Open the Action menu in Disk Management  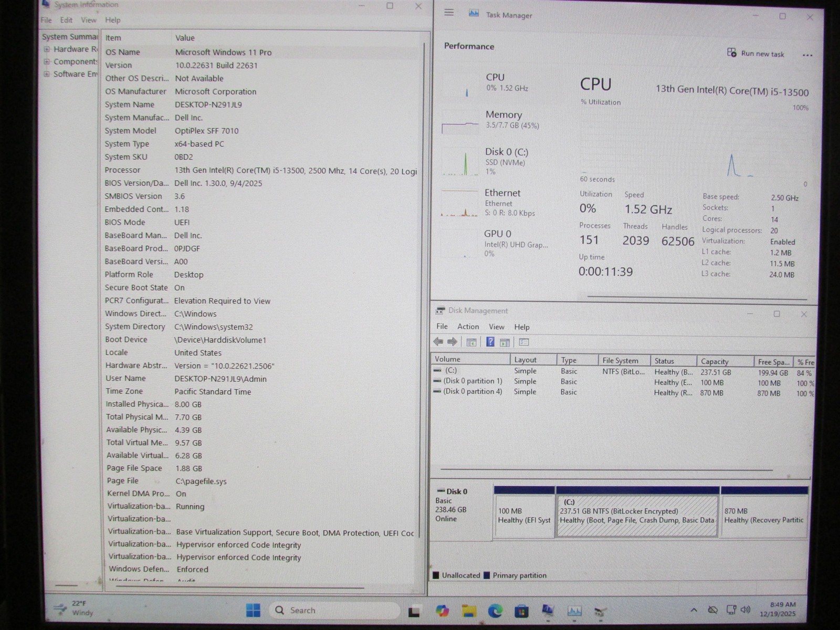[468, 327]
